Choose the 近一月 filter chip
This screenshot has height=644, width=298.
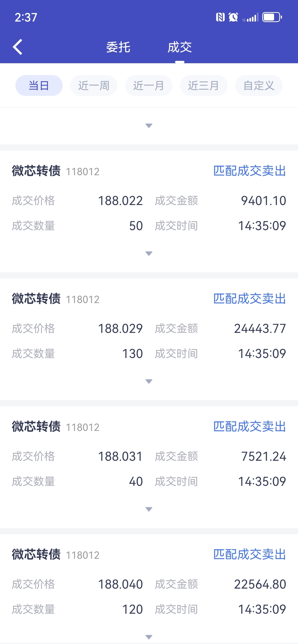click(149, 85)
